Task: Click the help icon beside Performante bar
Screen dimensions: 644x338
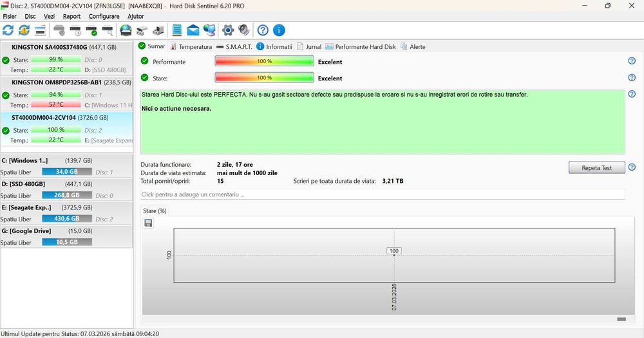Action: (x=632, y=61)
